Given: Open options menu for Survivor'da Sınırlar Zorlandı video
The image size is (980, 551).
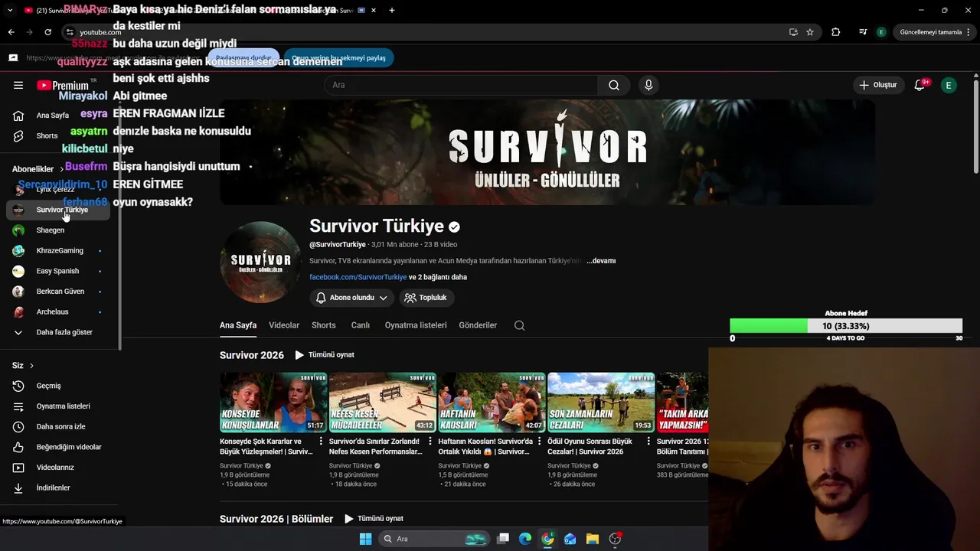Looking at the screenshot, I should 430,442.
